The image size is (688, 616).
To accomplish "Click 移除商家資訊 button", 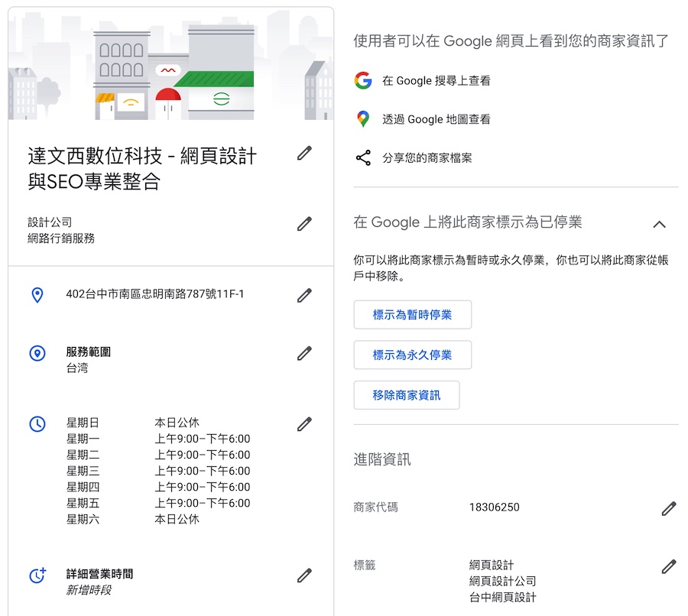I will click(407, 395).
